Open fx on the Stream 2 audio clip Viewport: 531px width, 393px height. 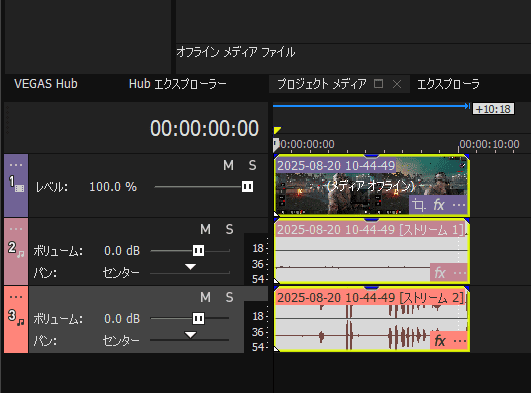(440, 340)
